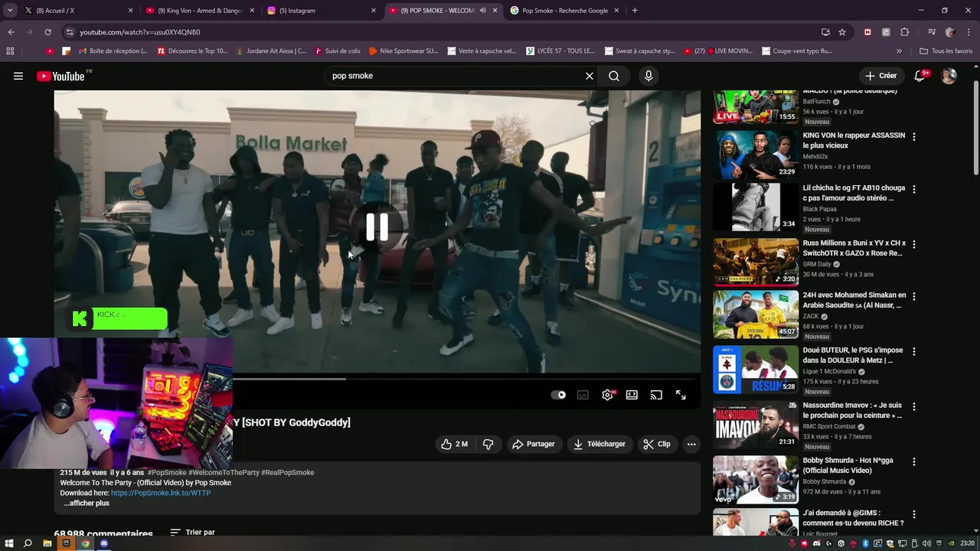Start voice search with the microphone icon
This screenshot has height=551, width=980.
[x=648, y=76]
